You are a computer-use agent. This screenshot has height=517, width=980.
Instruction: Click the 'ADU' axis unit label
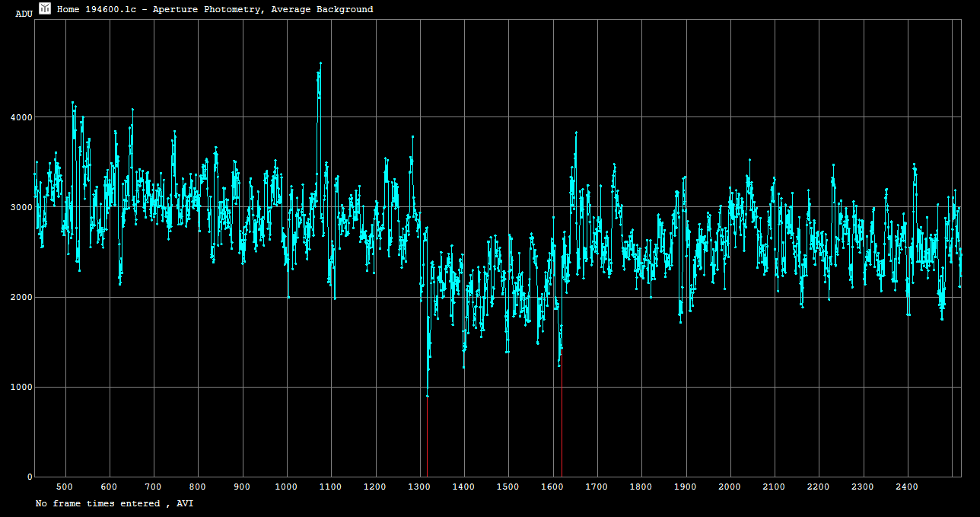pyautogui.click(x=24, y=14)
